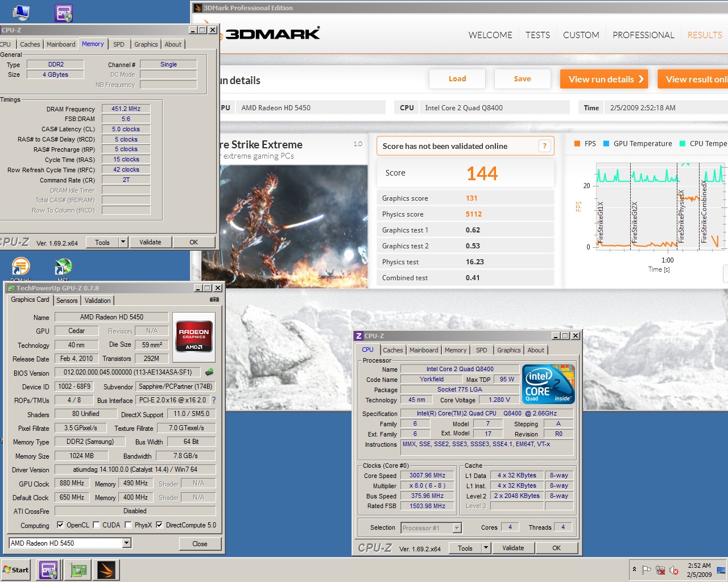The height and width of the screenshot is (582, 728).
Task: Go to the WELCOME section in 3DMark
Action: click(490, 35)
